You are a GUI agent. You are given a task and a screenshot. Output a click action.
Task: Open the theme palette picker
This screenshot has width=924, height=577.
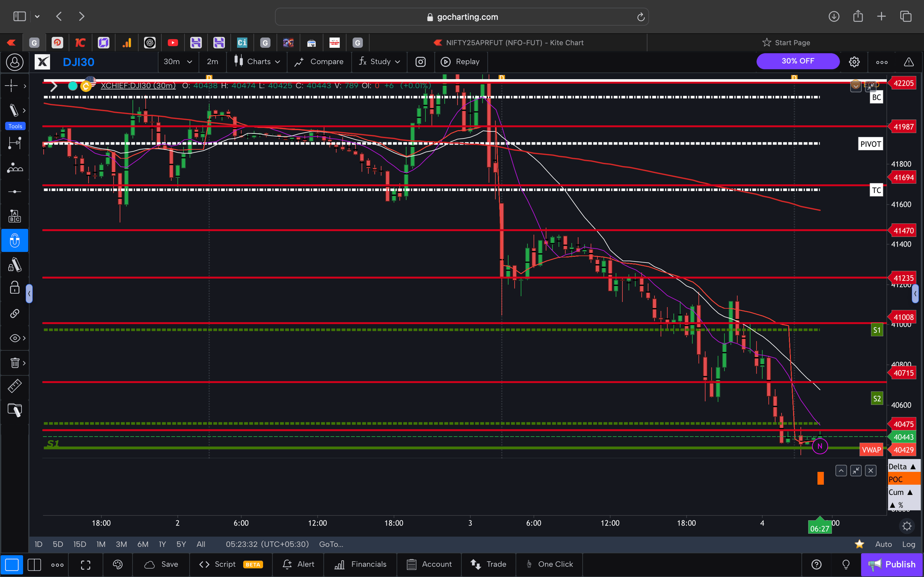click(117, 564)
